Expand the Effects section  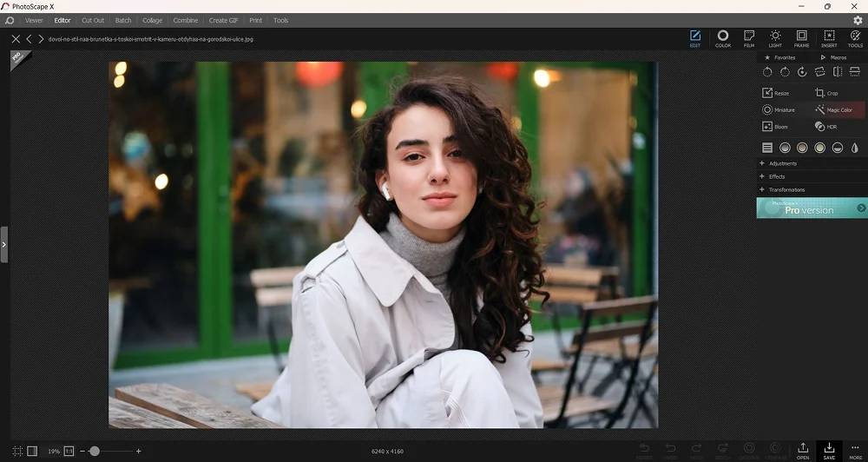pos(776,176)
